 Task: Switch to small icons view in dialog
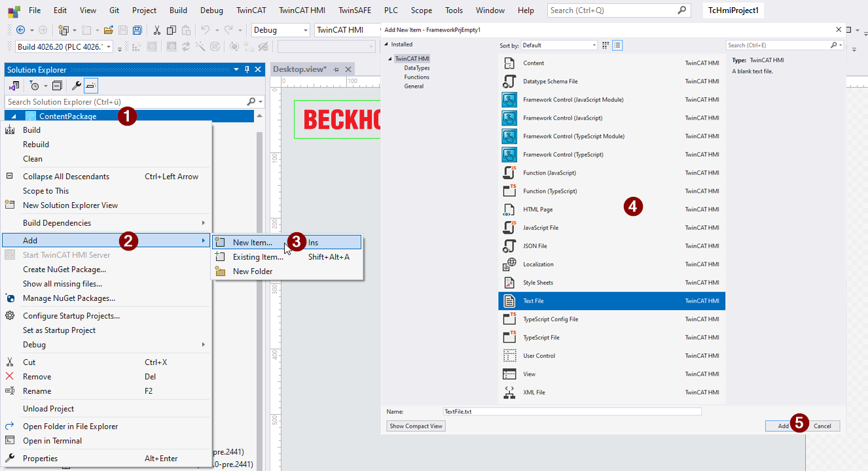[606, 45]
